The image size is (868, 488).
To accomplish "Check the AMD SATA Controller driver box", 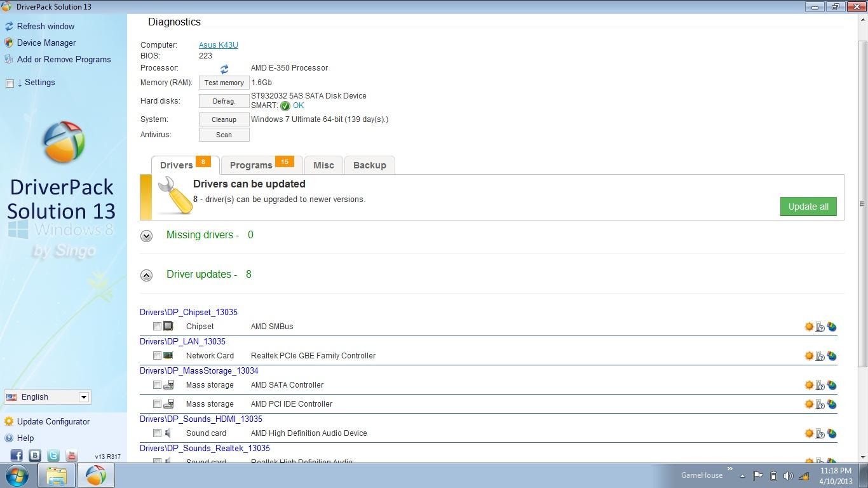I will (157, 385).
